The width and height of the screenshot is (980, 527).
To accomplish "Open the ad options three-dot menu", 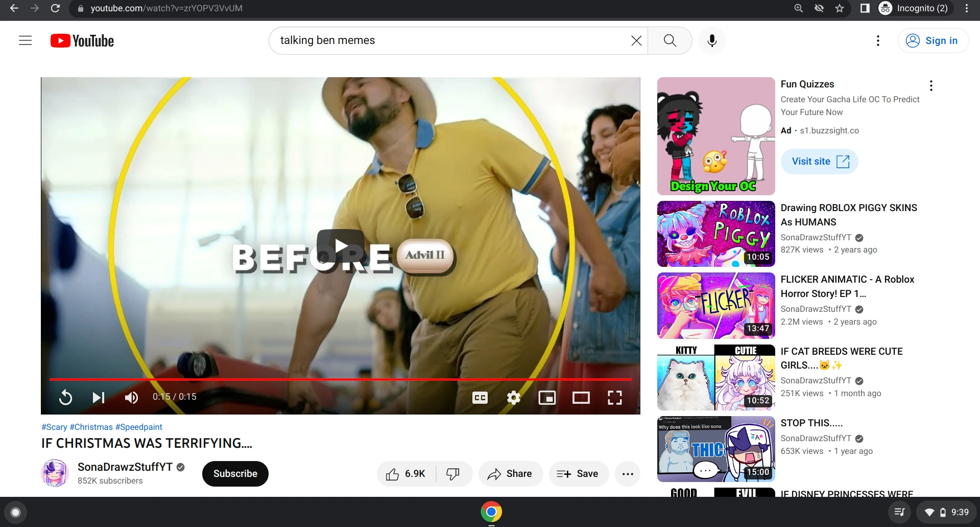I will tap(930, 85).
